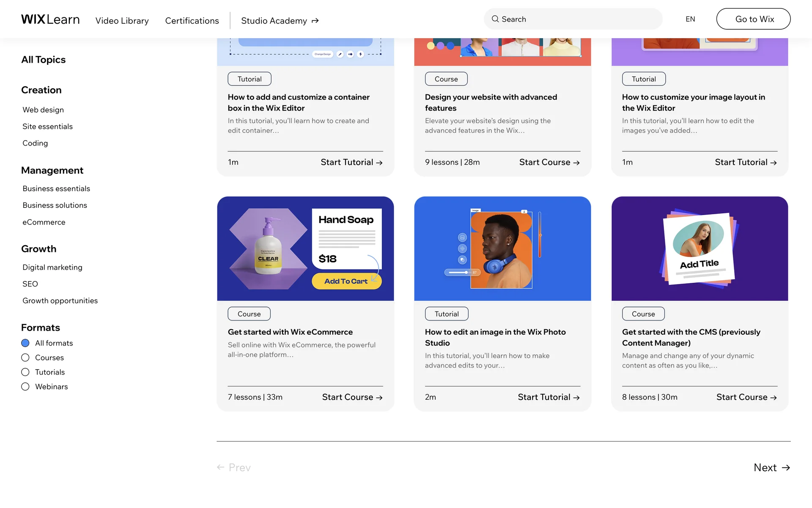The height and width of the screenshot is (508, 812).
Task: Open the EN language selector
Action: 690,19
